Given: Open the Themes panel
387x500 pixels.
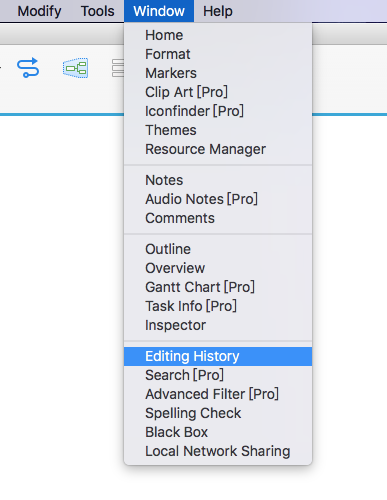Looking at the screenshot, I should pos(218,130).
